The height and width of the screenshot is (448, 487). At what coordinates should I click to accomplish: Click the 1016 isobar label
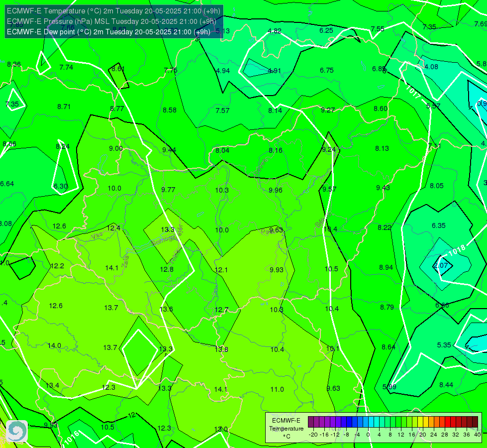72,438
